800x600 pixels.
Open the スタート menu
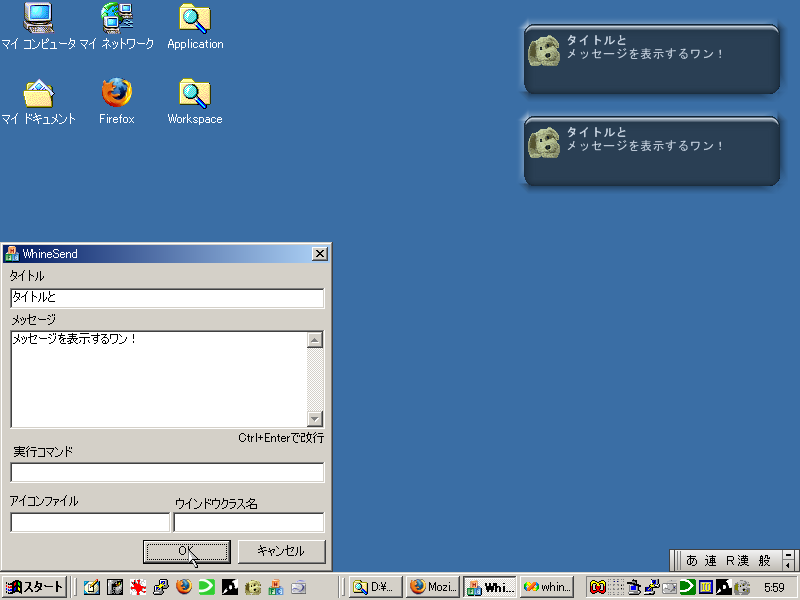pyautogui.click(x=35, y=587)
